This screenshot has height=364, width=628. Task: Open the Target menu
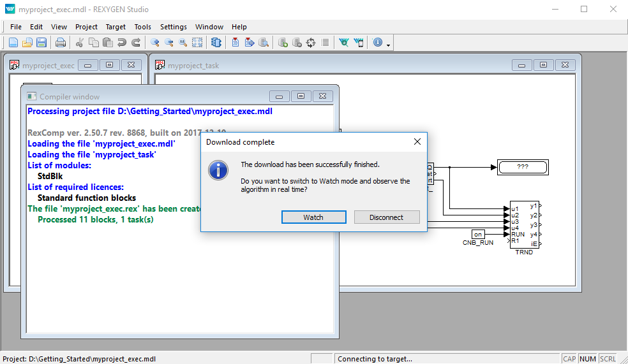(x=116, y=27)
